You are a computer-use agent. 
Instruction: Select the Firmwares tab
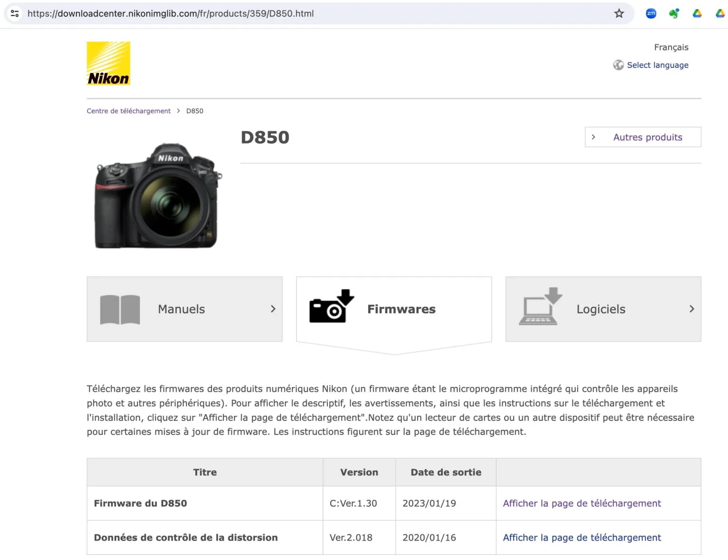pos(401,309)
